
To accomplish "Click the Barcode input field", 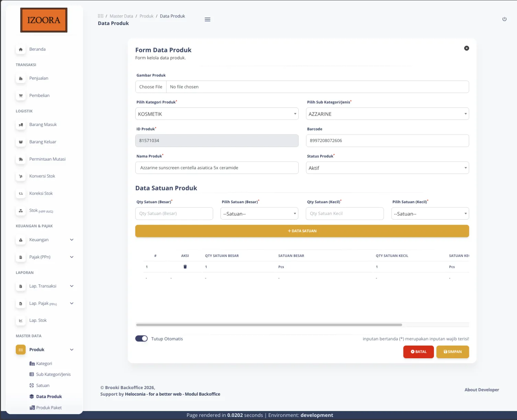I will [x=387, y=141].
